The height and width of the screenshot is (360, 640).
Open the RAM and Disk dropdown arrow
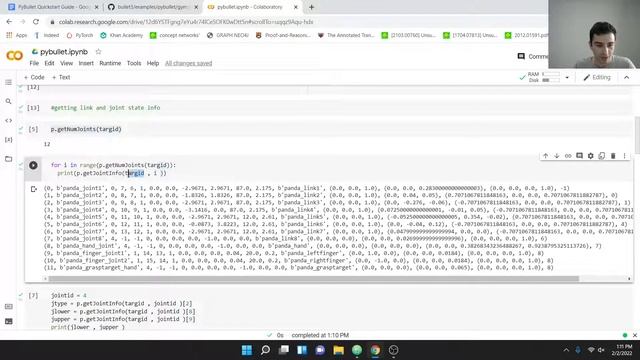point(567,77)
